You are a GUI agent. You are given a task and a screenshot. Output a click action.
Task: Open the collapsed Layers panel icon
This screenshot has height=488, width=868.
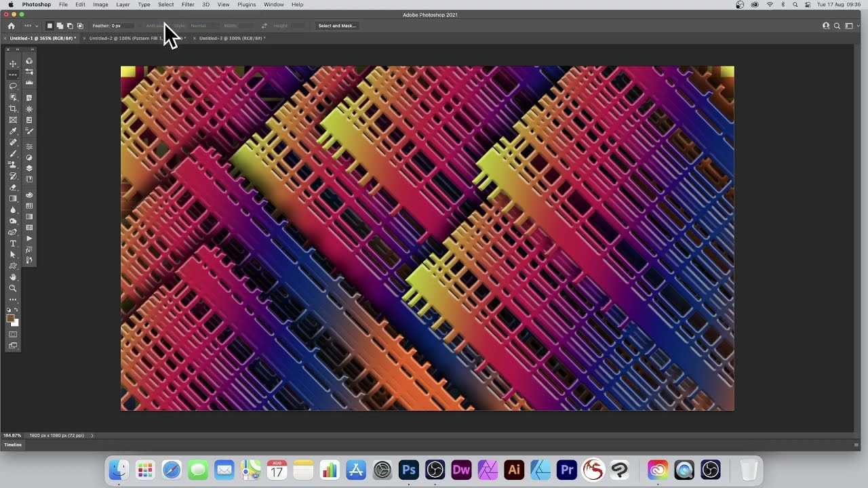tap(29, 168)
